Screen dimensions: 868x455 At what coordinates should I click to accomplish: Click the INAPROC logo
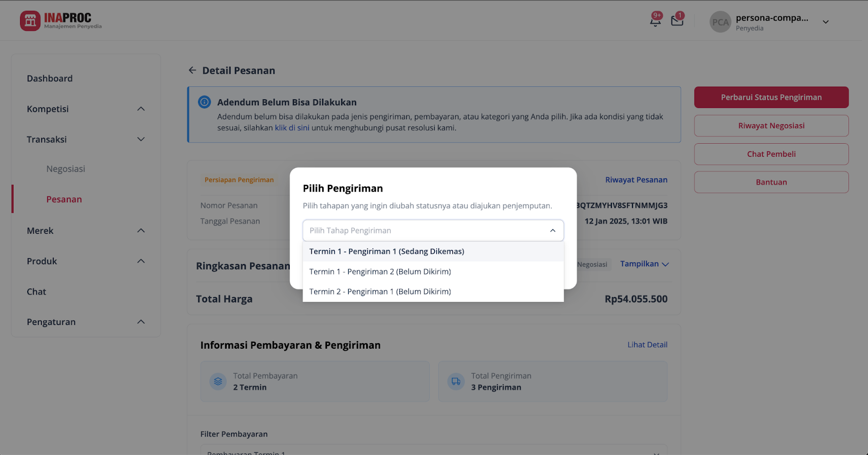pos(61,21)
